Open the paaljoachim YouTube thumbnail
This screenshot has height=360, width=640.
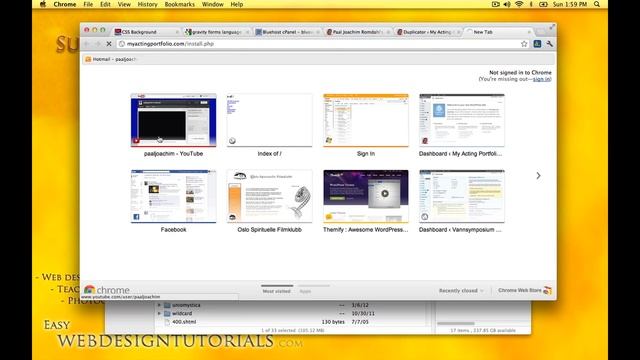(x=173, y=120)
